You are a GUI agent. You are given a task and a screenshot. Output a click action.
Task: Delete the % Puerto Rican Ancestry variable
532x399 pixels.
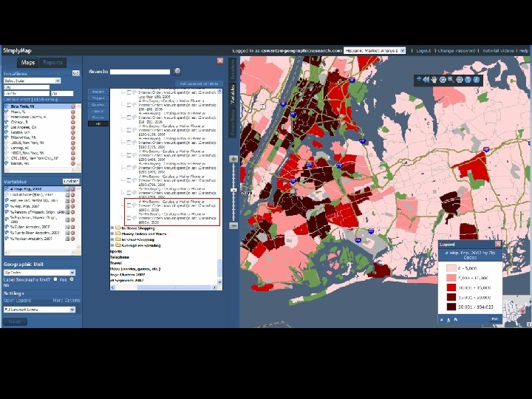point(72,233)
